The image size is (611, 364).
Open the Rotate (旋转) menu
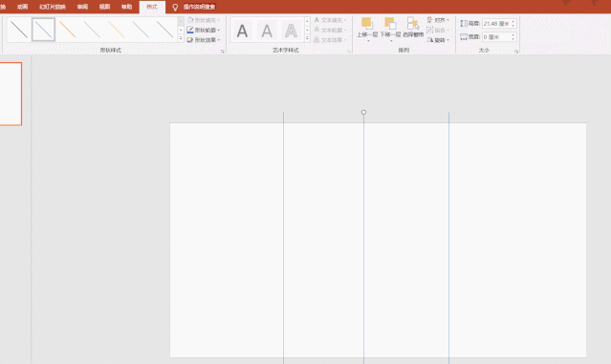(x=438, y=40)
